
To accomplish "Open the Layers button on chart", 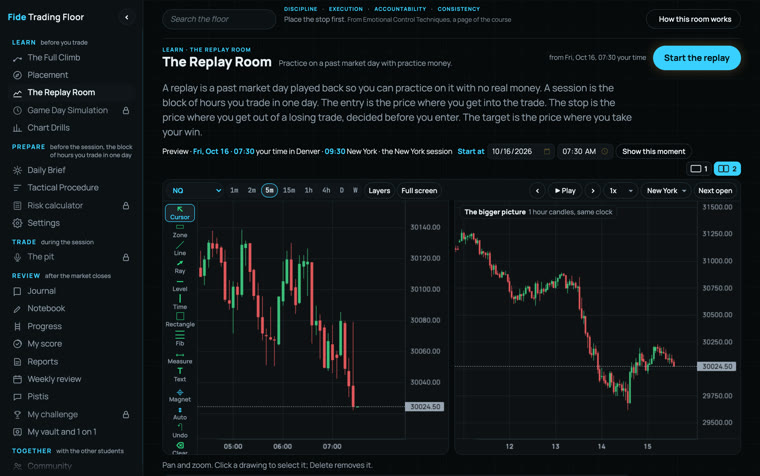I will coord(379,191).
